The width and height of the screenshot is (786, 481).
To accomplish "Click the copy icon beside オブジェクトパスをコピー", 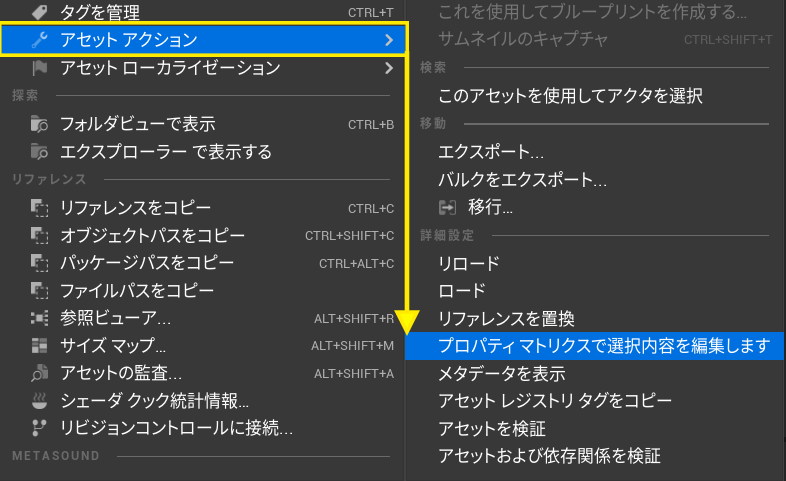I will (40, 235).
